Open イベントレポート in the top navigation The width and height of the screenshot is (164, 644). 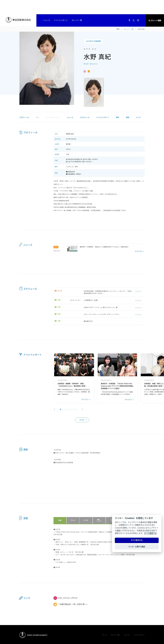click(x=61, y=20)
